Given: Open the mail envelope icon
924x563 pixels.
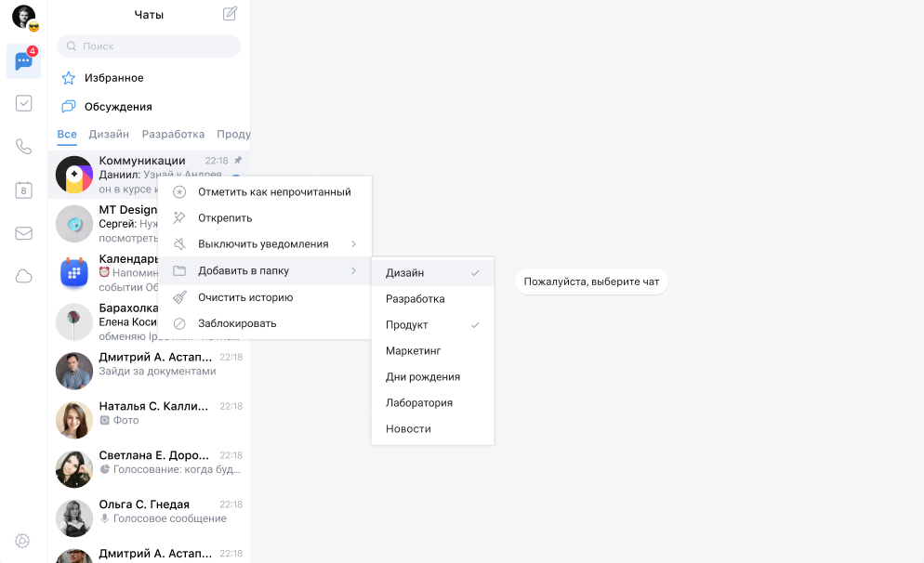Looking at the screenshot, I should click(x=23, y=233).
